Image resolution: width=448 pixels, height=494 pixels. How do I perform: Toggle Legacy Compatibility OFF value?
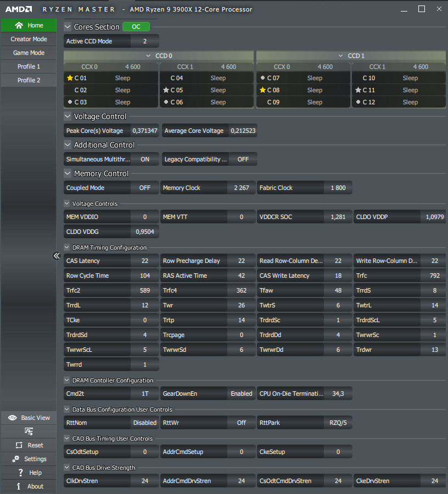243,159
